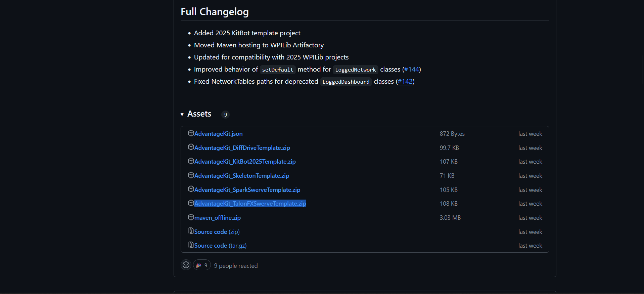Open pull request #144 link

pyautogui.click(x=412, y=69)
